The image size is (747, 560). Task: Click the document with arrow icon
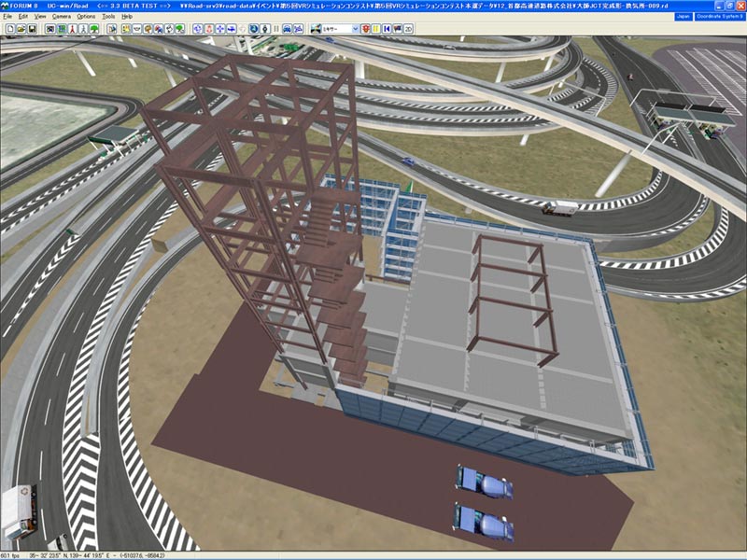(x=111, y=29)
